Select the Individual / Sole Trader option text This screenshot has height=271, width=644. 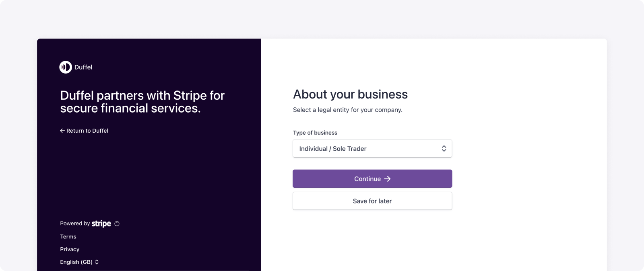(333, 149)
